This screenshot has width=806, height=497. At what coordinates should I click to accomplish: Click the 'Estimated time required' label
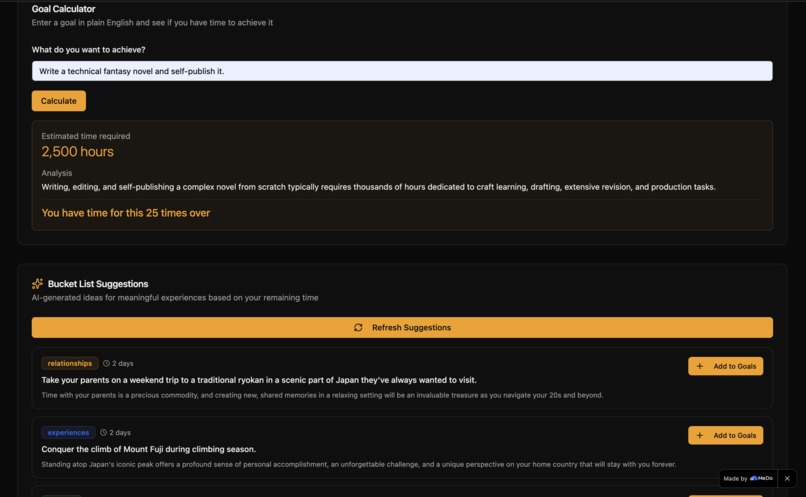pos(86,136)
